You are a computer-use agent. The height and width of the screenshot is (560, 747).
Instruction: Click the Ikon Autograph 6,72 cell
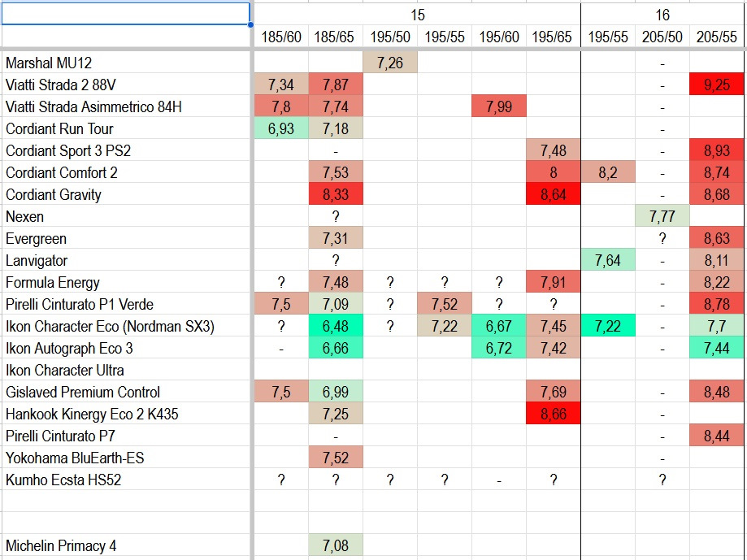499,347
